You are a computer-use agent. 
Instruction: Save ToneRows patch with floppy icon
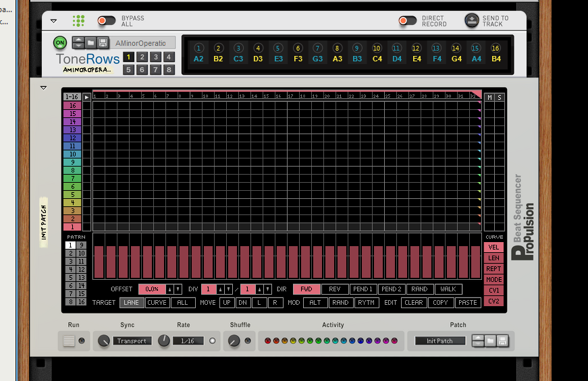pyautogui.click(x=103, y=42)
